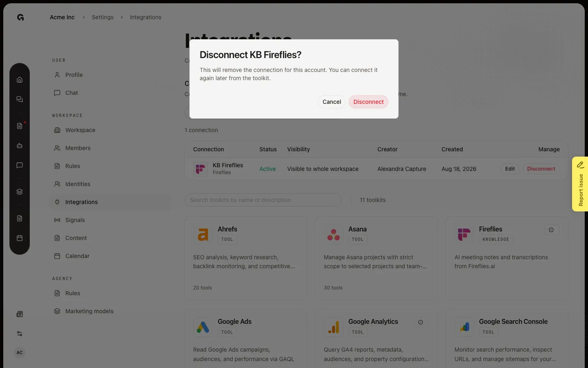This screenshot has height=368, width=588.
Task: Open the document icon with the red dot
Action: point(20,126)
